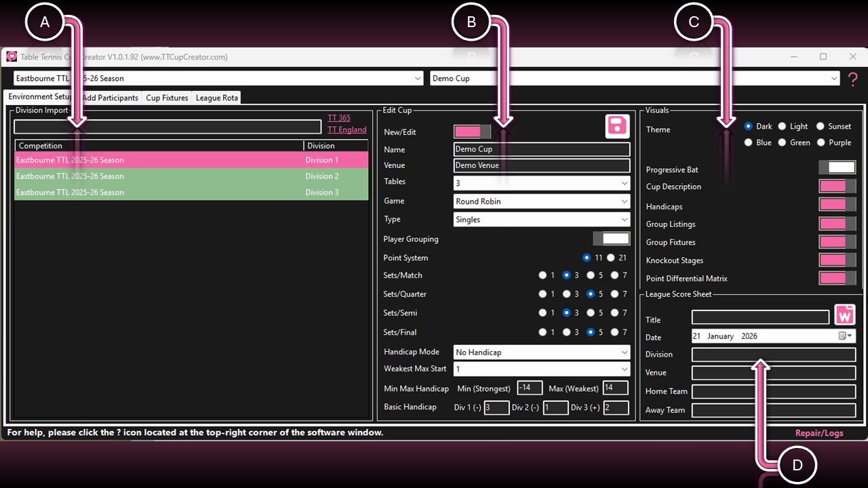The height and width of the screenshot is (488, 868).
Task: Toggle the Player Grouping switch
Action: (611, 239)
